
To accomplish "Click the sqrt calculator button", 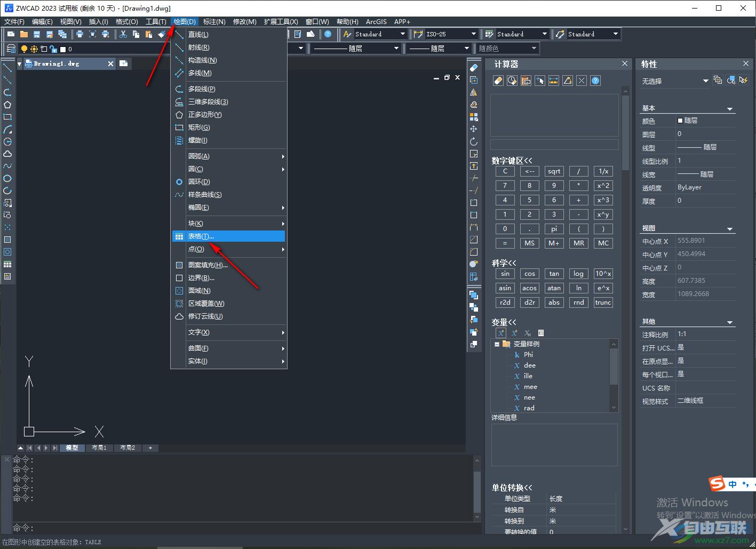I will [554, 171].
